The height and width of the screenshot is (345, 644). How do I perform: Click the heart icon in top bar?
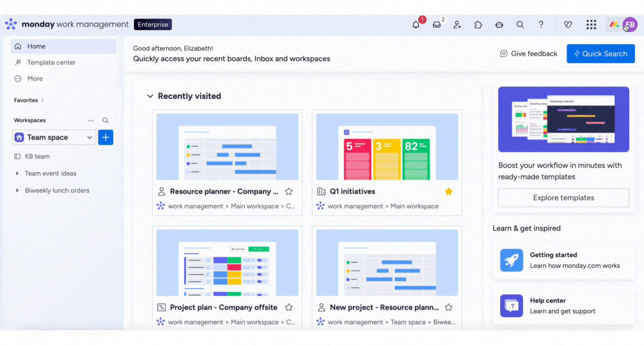[x=568, y=25]
